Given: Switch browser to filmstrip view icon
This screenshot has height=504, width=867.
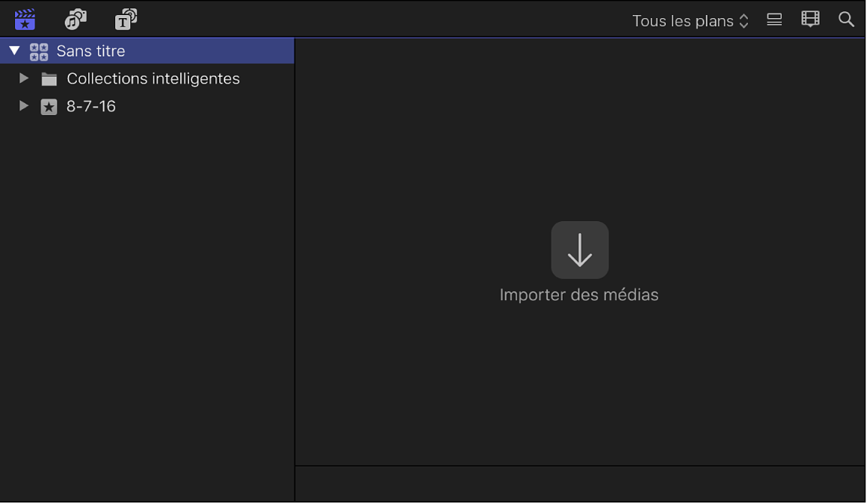Looking at the screenshot, I should point(810,20).
